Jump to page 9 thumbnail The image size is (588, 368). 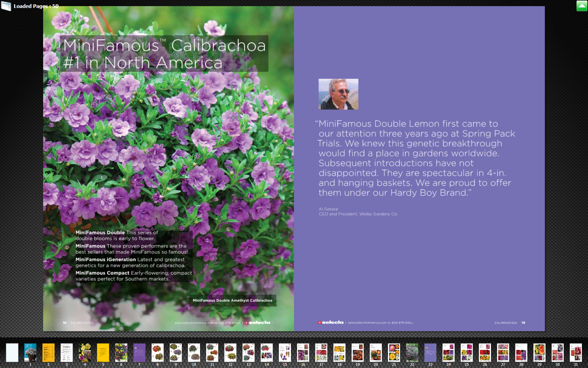click(176, 353)
